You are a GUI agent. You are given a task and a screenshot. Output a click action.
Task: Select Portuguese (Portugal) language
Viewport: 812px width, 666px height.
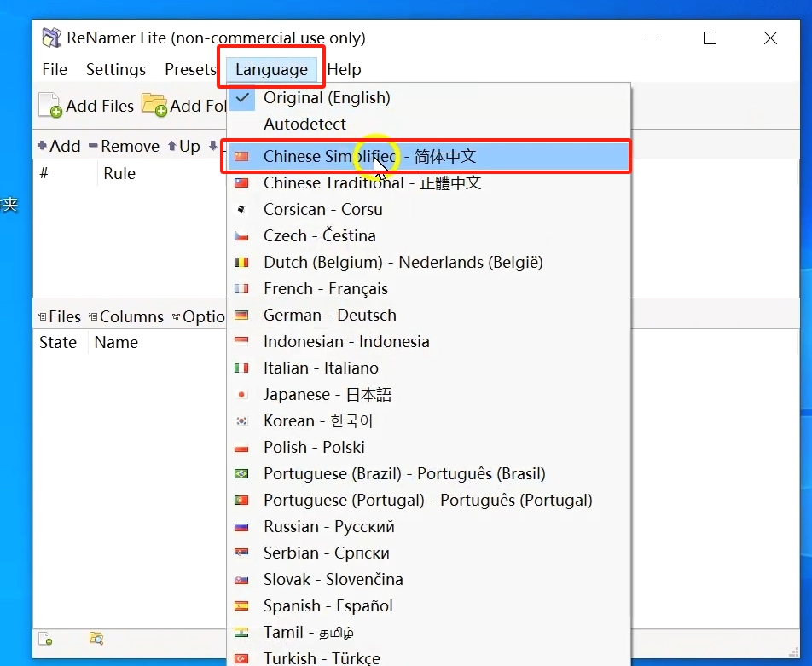pos(429,500)
